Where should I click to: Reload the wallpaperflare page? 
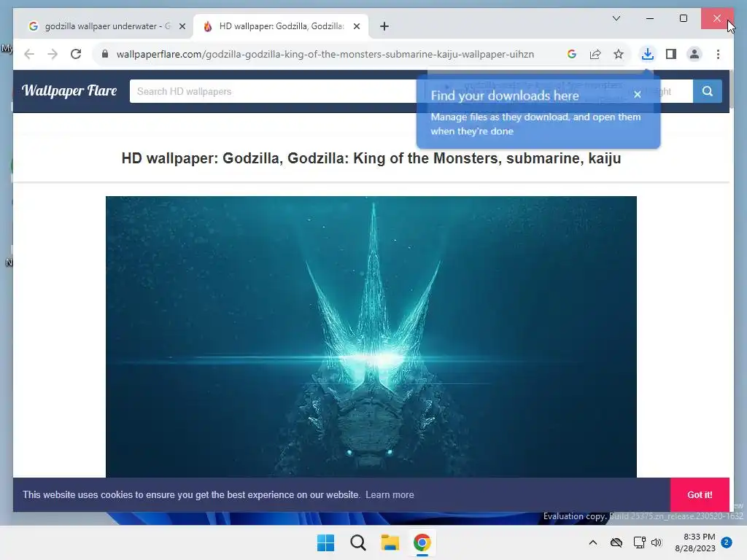pyautogui.click(x=76, y=54)
